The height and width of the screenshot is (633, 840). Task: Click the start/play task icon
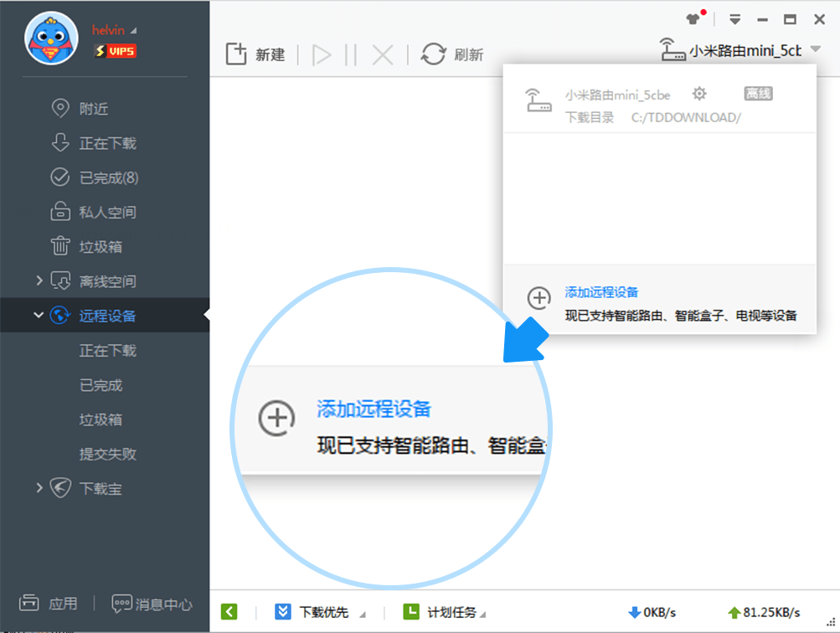322,54
